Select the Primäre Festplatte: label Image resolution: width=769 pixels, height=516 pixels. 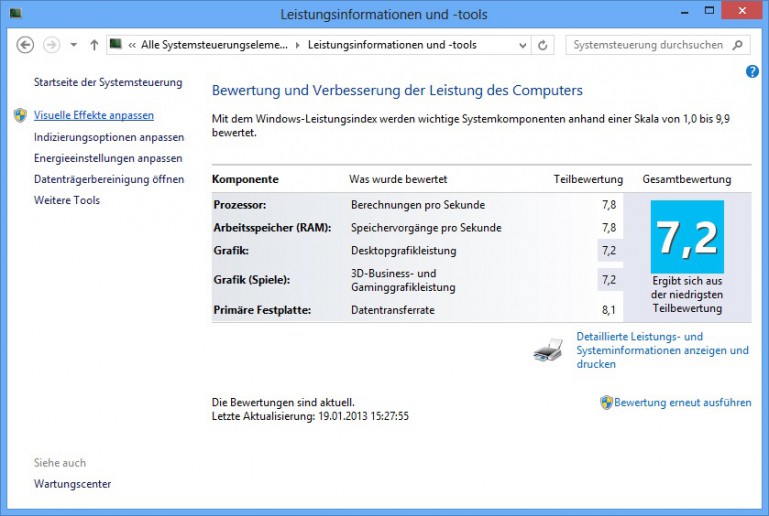(x=262, y=310)
